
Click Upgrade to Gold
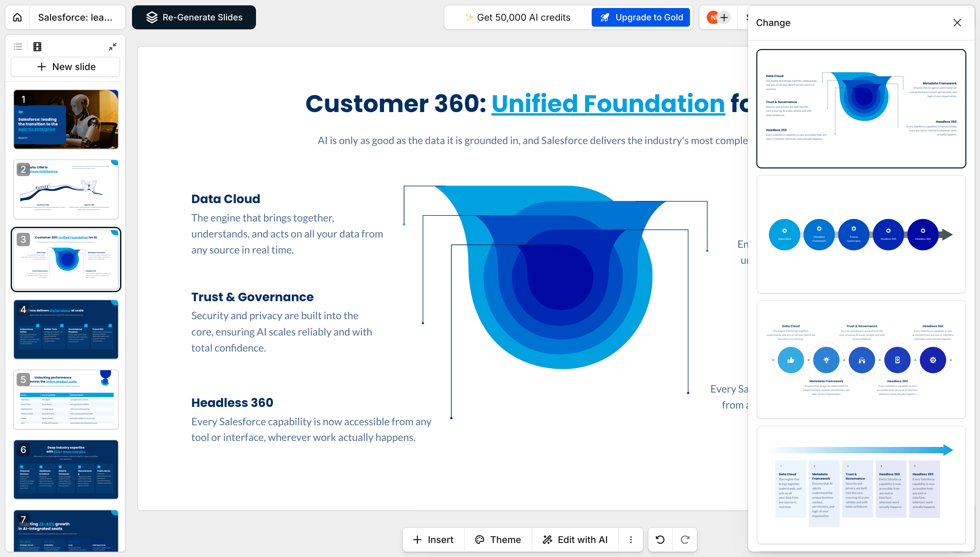point(641,17)
